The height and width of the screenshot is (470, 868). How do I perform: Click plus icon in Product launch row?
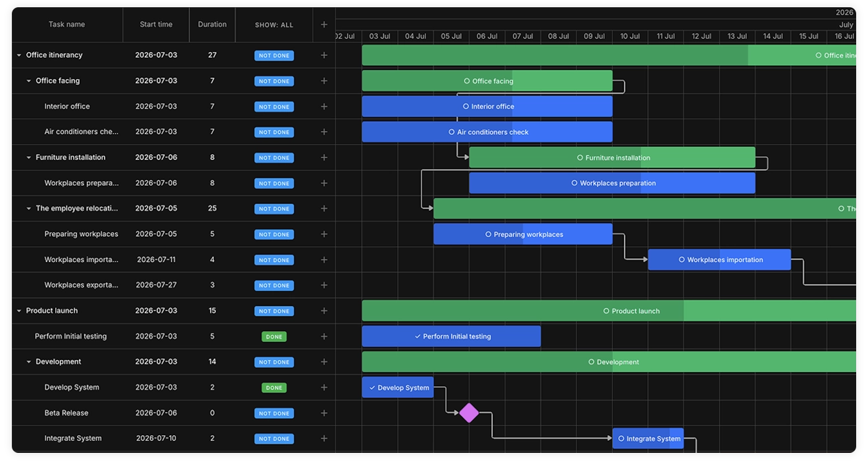click(324, 311)
